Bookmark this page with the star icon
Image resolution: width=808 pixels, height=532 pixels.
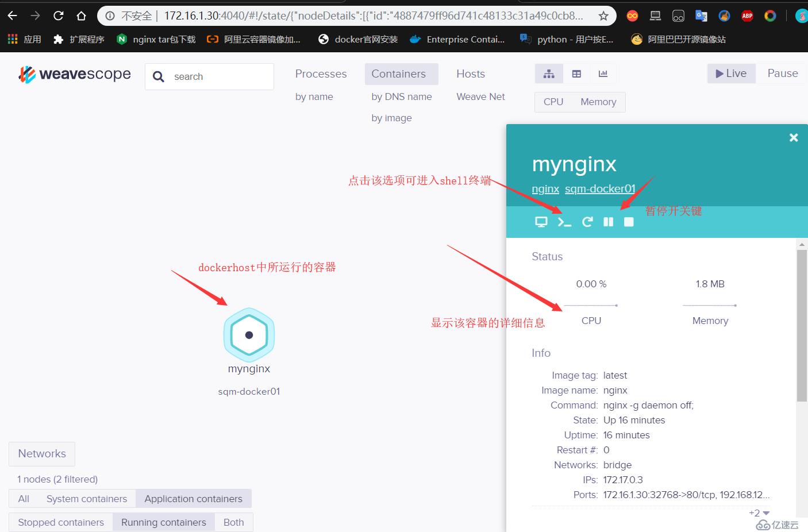click(x=603, y=16)
